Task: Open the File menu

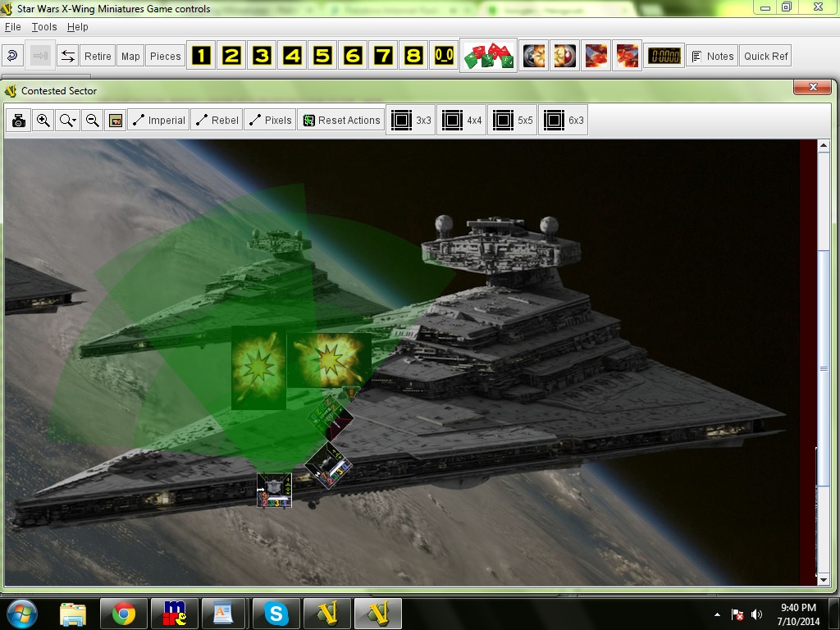Action: click(12, 27)
